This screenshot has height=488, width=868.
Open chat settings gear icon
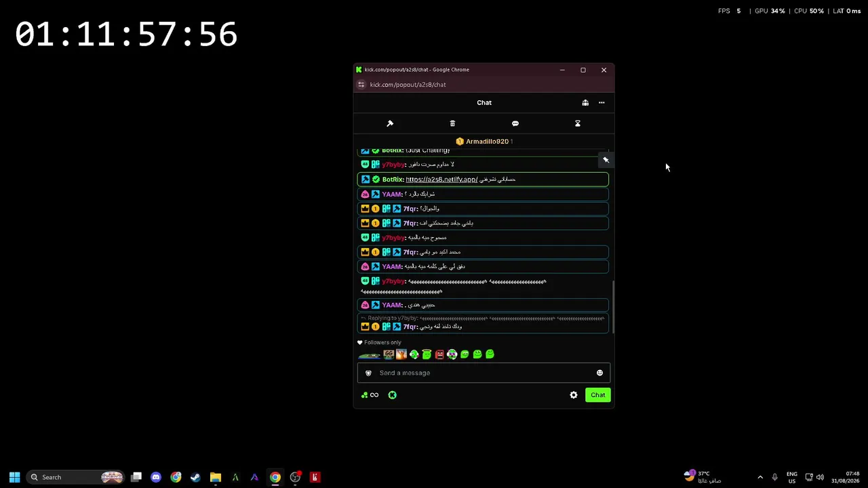pos(574,395)
